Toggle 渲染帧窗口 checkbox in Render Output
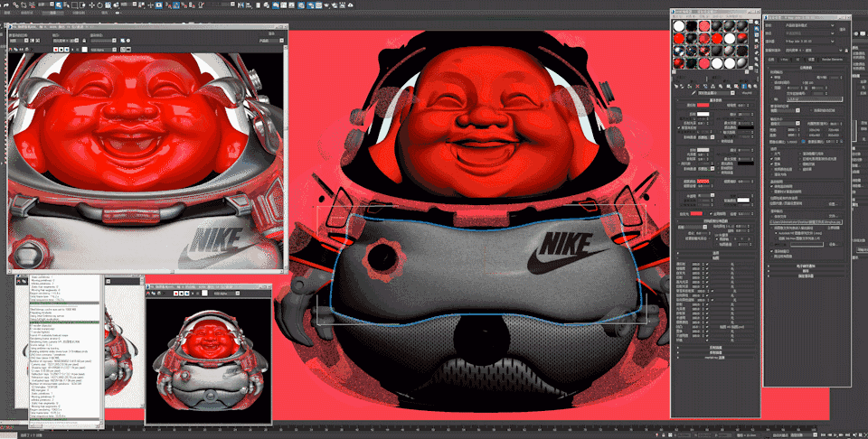 click(x=771, y=252)
